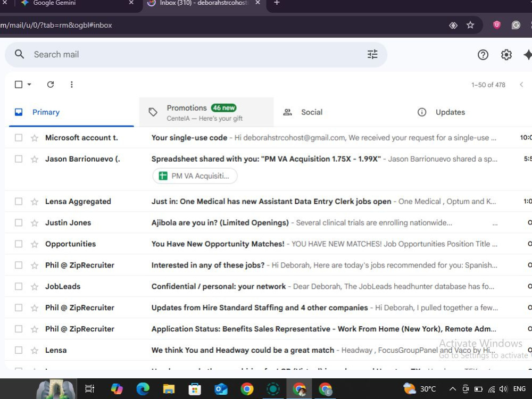Click the browser address bar URL
Viewport: 532px width, 399px height.
coord(56,25)
